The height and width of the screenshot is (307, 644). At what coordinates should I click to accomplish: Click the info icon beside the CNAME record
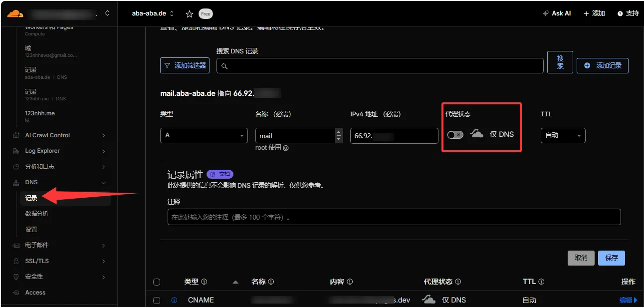click(174, 300)
